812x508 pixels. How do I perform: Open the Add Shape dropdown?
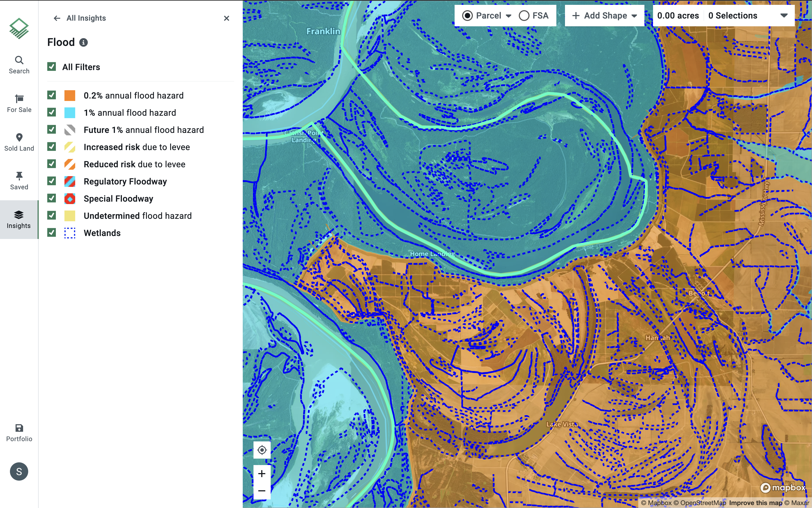click(604, 16)
